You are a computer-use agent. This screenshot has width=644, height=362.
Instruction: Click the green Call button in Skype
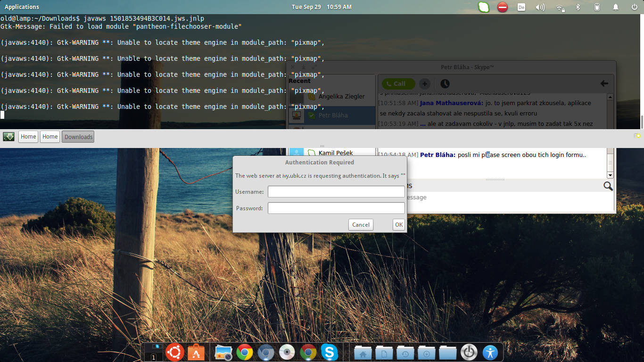click(x=398, y=83)
